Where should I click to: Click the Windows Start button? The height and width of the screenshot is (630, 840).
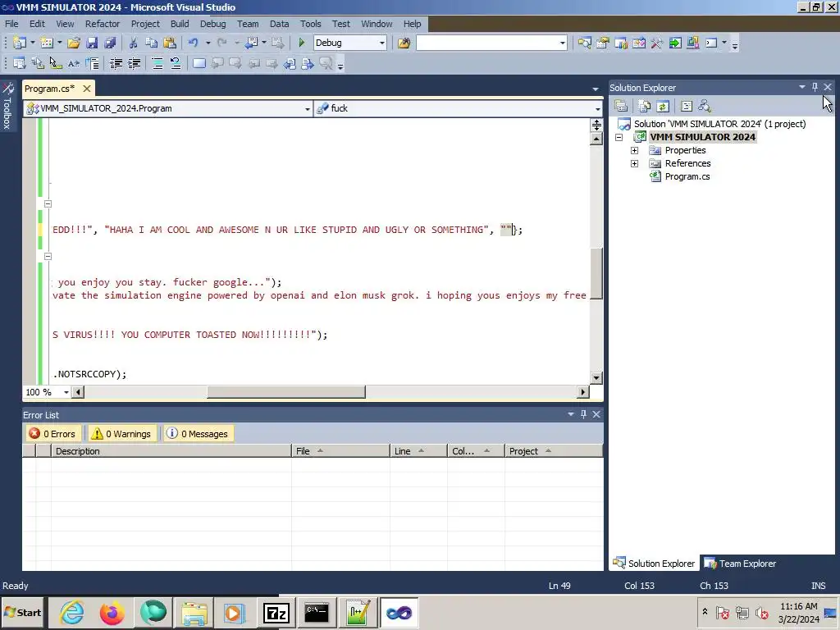click(22, 613)
